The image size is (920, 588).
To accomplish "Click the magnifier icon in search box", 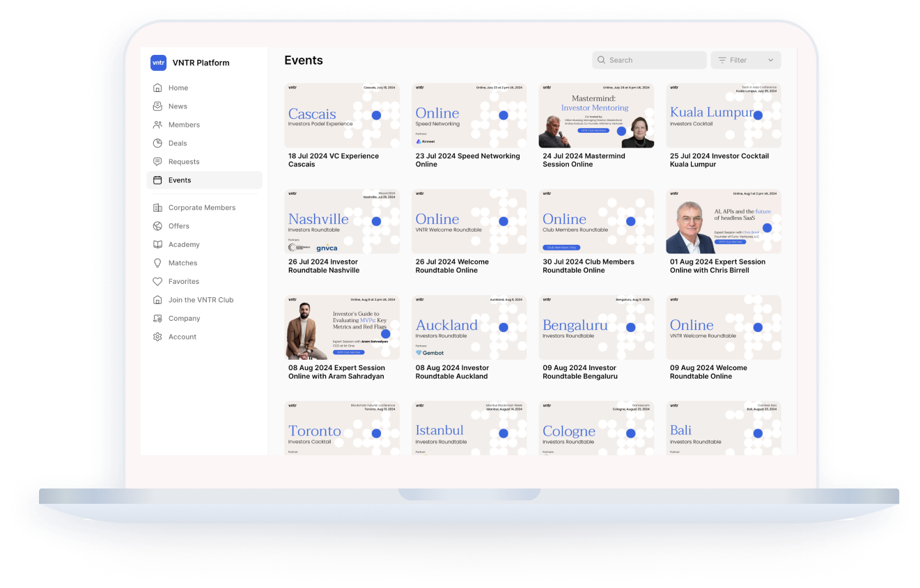I will (x=601, y=60).
